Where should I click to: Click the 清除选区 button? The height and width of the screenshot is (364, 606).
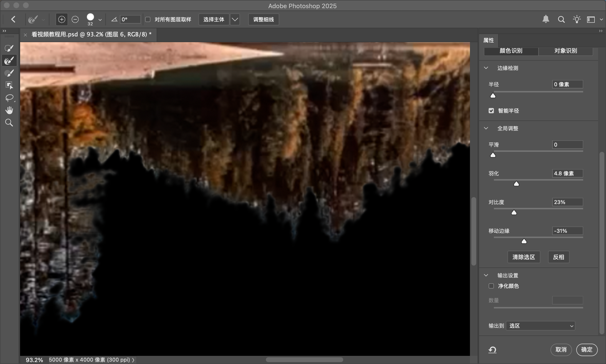click(524, 257)
